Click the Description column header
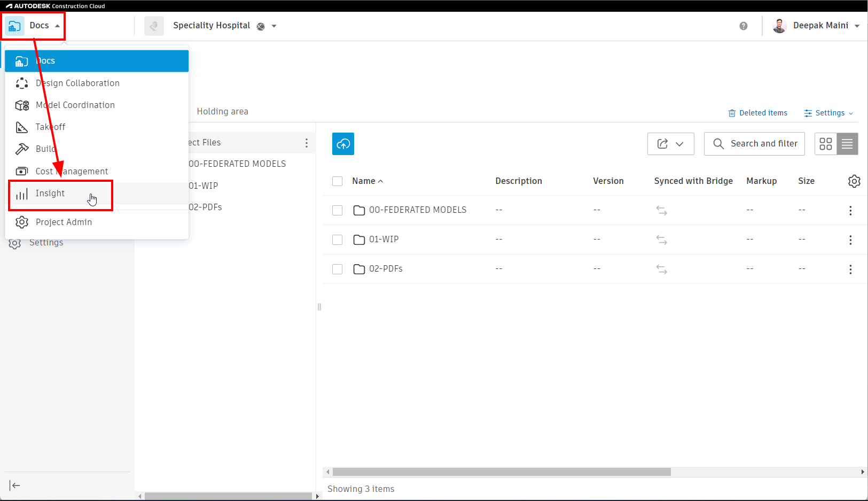 [x=519, y=181]
